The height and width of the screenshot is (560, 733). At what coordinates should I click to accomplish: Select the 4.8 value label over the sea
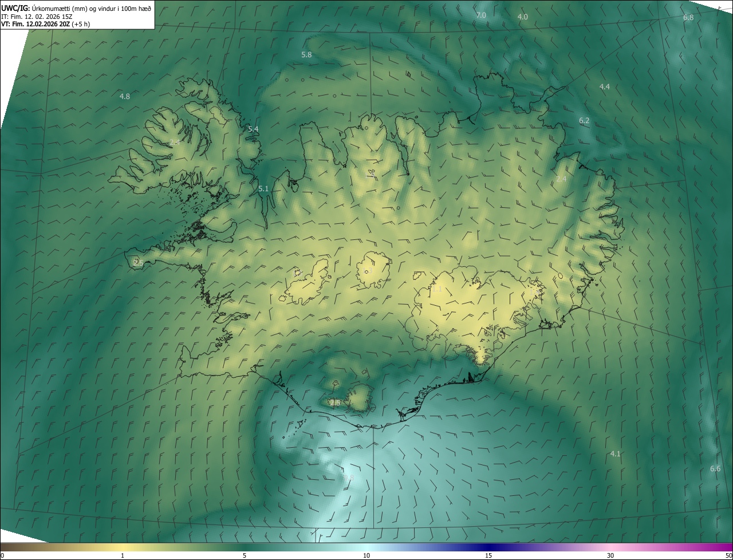[x=124, y=97]
